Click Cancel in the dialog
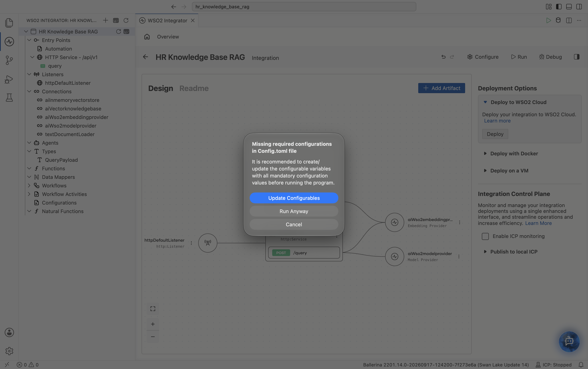Screen dimensions: 588x369 294,224
